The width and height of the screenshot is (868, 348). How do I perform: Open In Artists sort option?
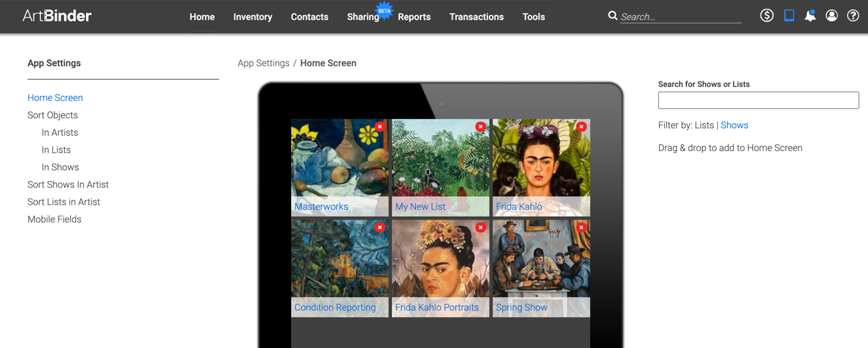[59, 132]
